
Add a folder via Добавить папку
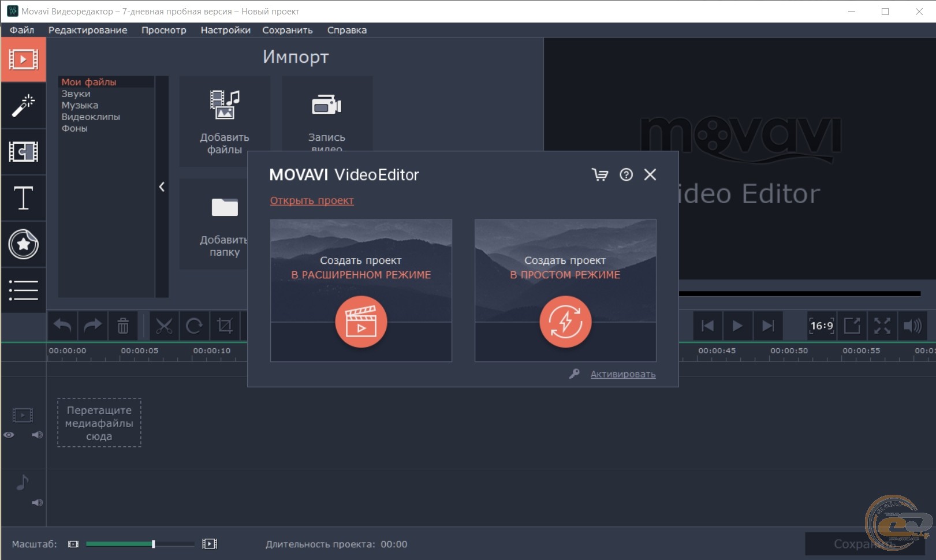[214, 224]
